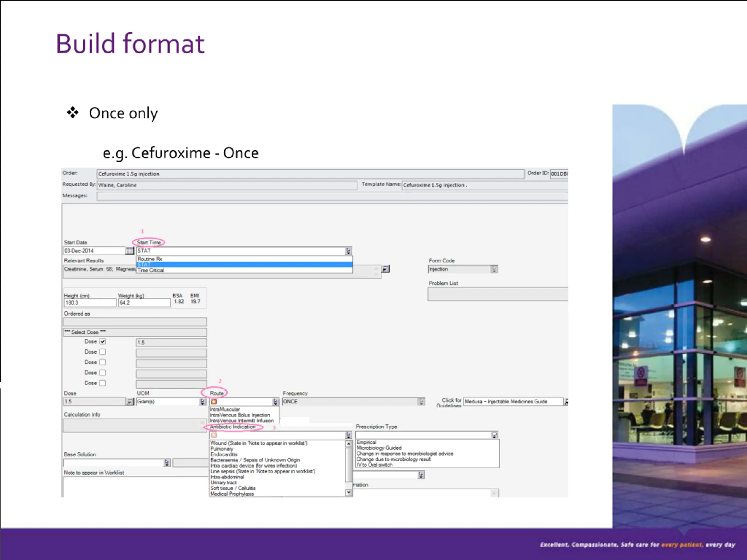Image resolution: width=747 pixels, height=560 pixels.
Task: Select Endocarditis antibiotic indication
Action: coord(277,454)
